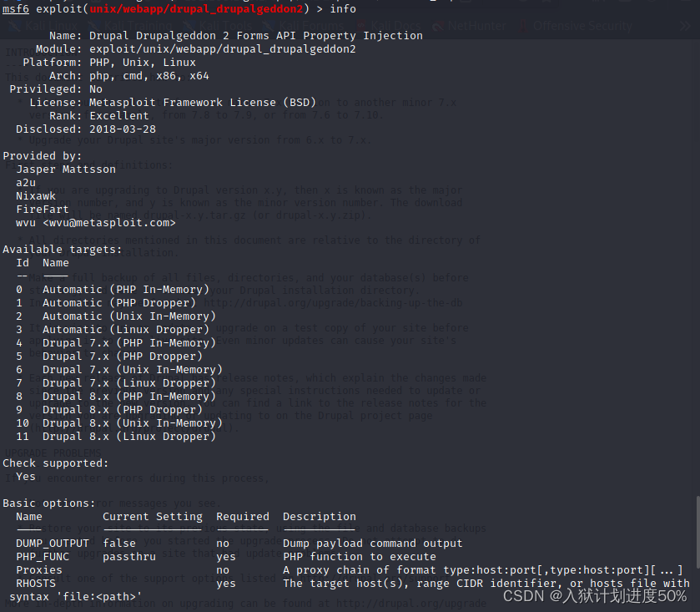Click the 'false' setting of DUMP_OUTPUT

[119, 544]
